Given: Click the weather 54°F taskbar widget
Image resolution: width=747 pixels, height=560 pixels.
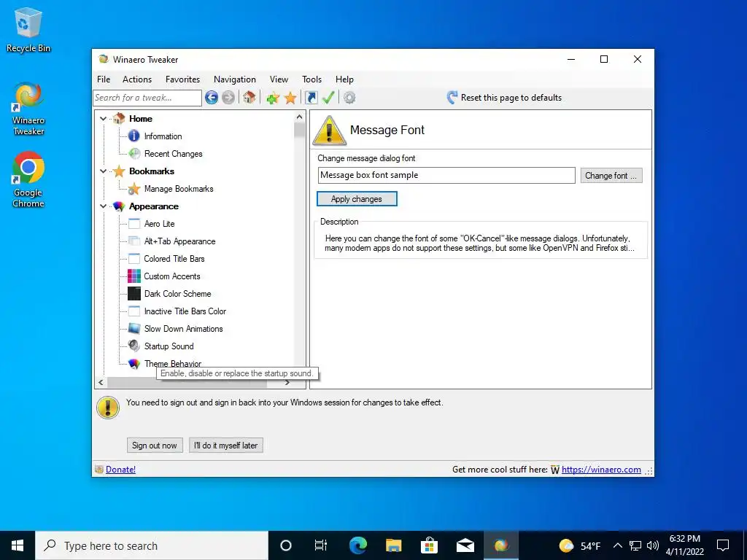Looking at the screenshot, I should coord(580,545).
